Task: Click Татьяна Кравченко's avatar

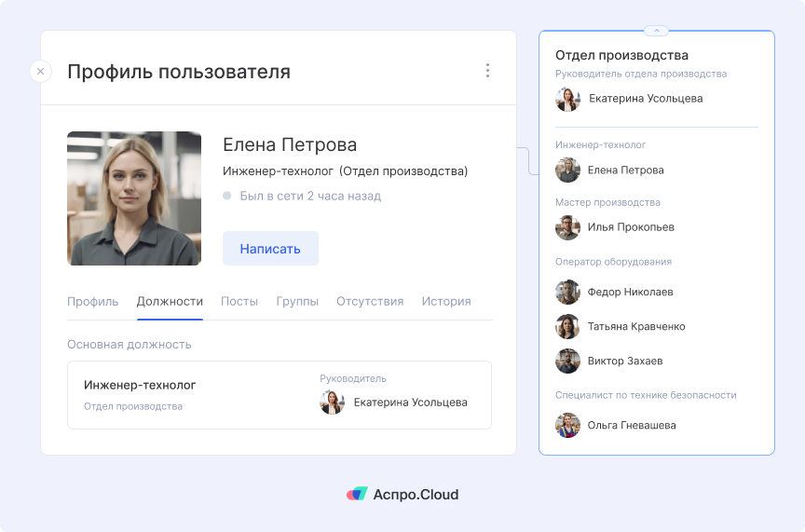Action: pos(567,326)
